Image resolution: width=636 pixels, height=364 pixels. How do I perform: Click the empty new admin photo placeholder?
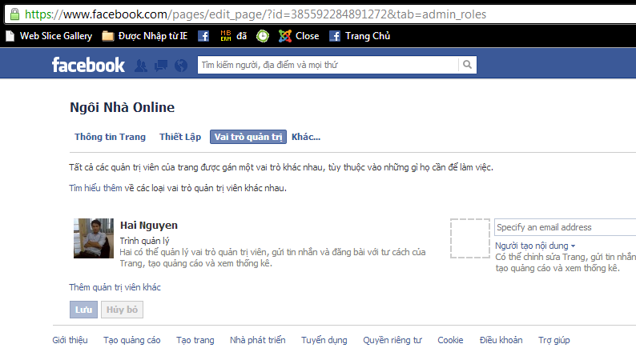click(x=470, y=238)
